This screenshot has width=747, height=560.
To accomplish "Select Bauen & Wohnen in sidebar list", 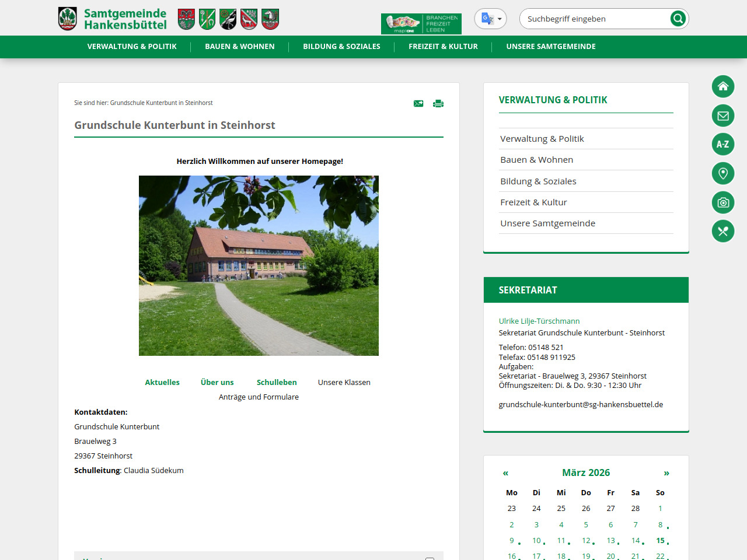I will [536, 160].
